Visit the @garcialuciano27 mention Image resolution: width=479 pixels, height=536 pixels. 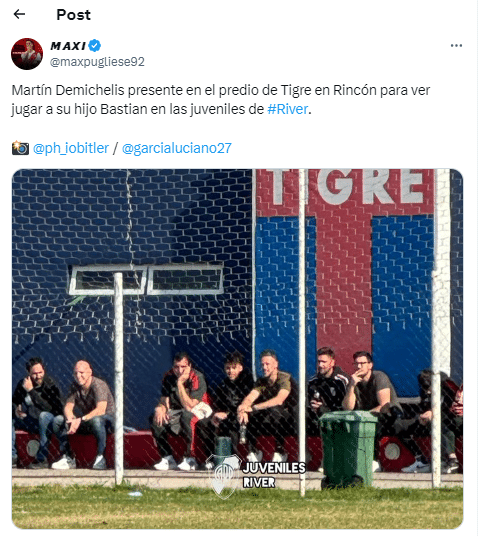[x=177, y=148]
